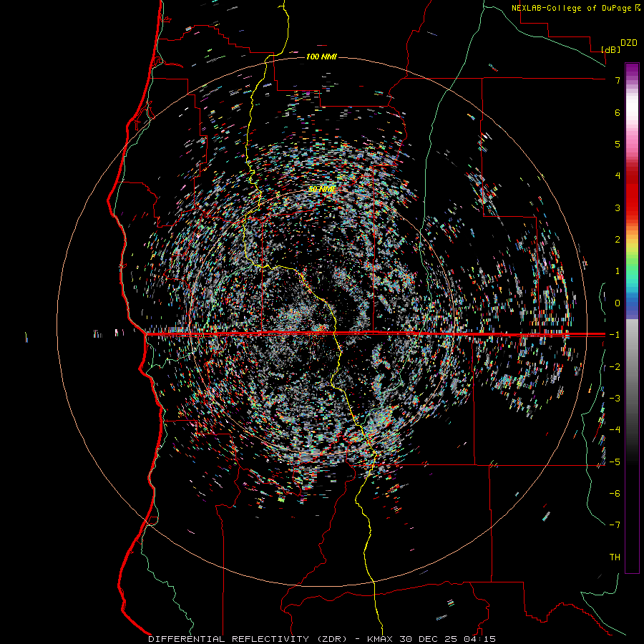Click the 7 value on color scale
This screenshot has height=644, width=644.
(x=618, y=80)
